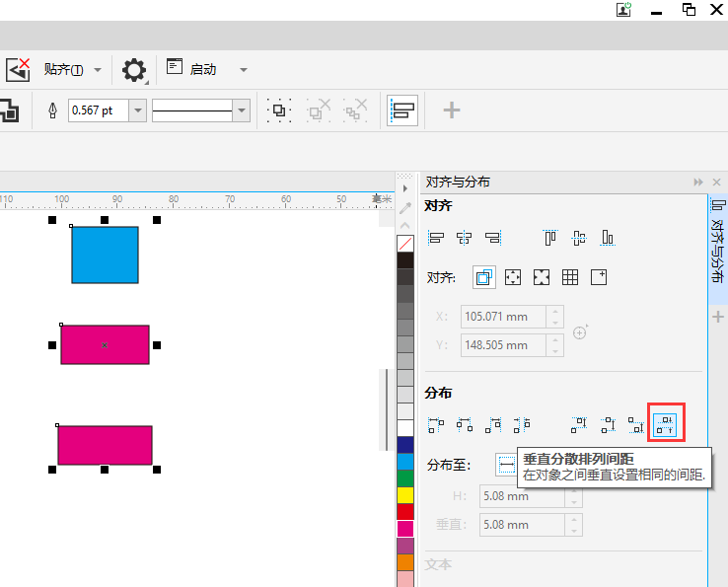This screenshot has height=587, width=728.
Task: Click the ungroup all objects icon
Action: point(355,110)
